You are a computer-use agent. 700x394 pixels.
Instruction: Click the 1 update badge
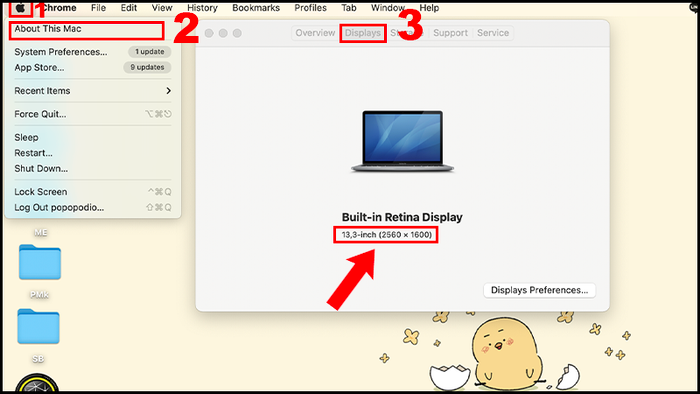[x=150, y=52]
